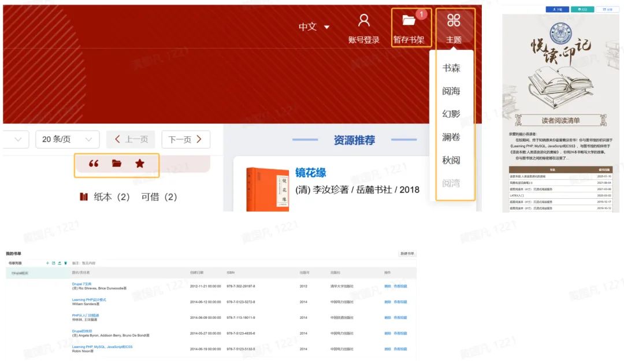This screenshot has width=624, height=364.
Task: Click the quotation mark cite icon
Action: coord(94,164)
